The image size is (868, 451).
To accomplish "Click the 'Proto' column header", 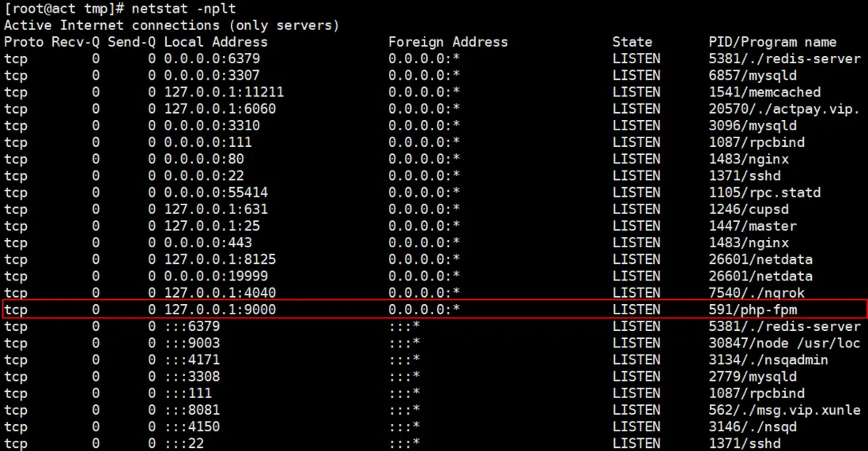I will click(x=24, y=42).
